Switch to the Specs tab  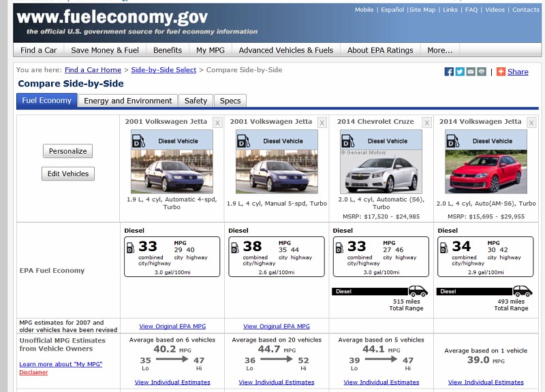pyautogui.click(x=230, y=101)
